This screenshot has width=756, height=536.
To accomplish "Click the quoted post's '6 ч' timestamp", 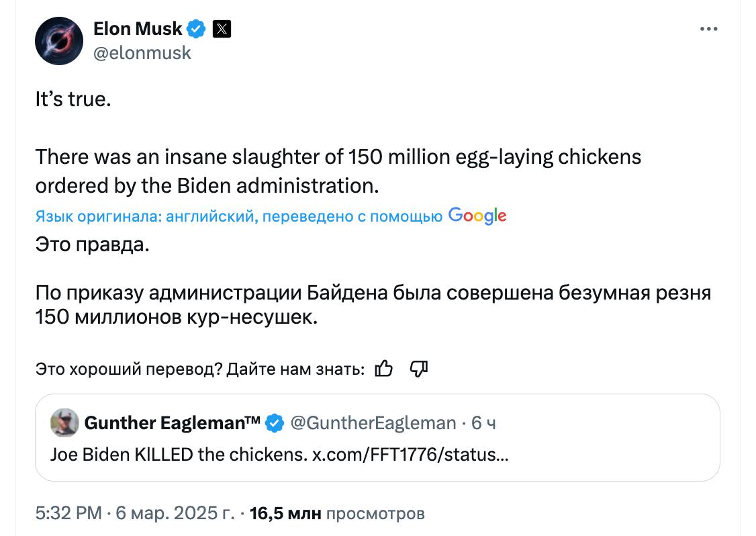I will pos(483,422).
